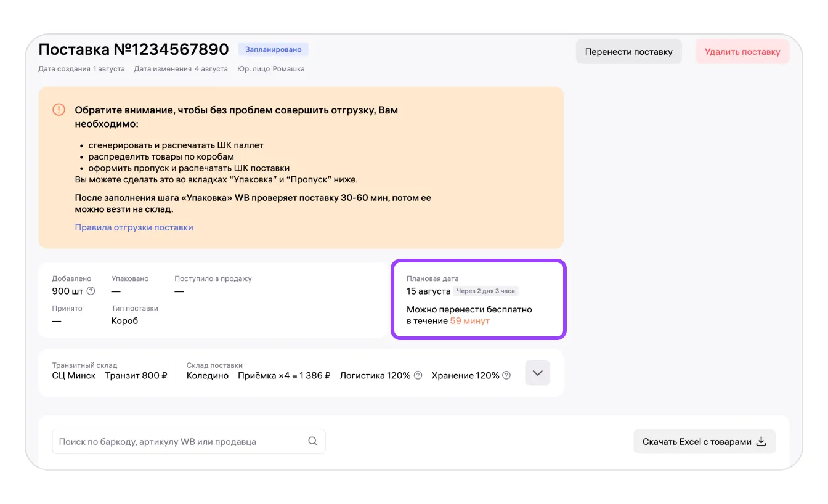Open the Логистика 120% help tooltip icon
This screenshot has width=828, height=504.
click(418, 375)
